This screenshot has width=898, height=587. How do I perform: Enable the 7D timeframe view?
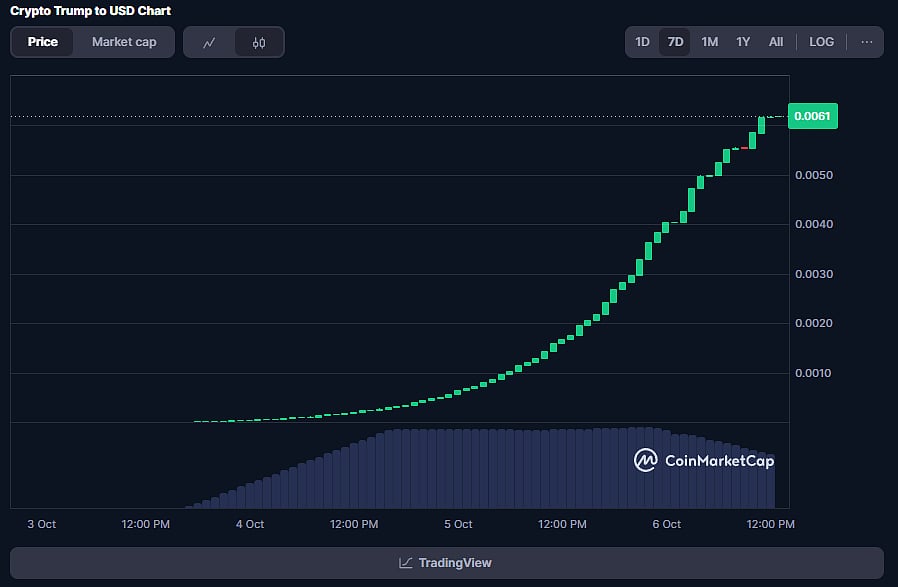[675, 42]
